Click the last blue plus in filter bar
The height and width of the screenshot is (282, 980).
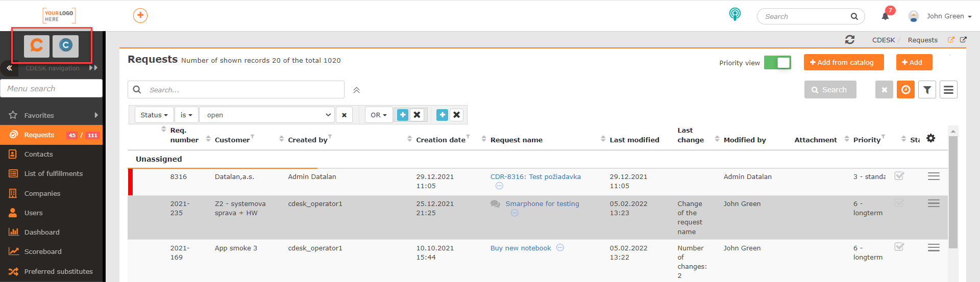pos(443,115)
